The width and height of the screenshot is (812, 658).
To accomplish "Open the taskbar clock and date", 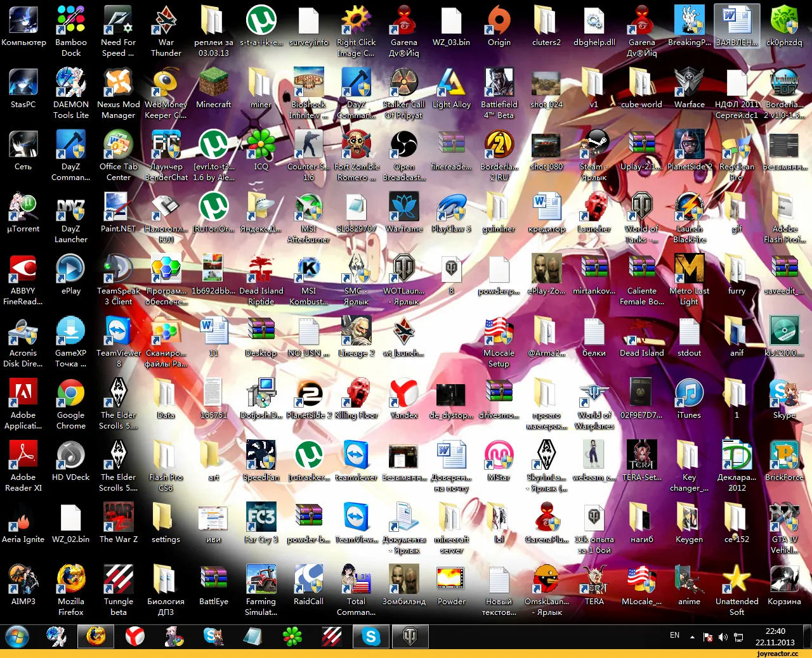I will 775,636.
